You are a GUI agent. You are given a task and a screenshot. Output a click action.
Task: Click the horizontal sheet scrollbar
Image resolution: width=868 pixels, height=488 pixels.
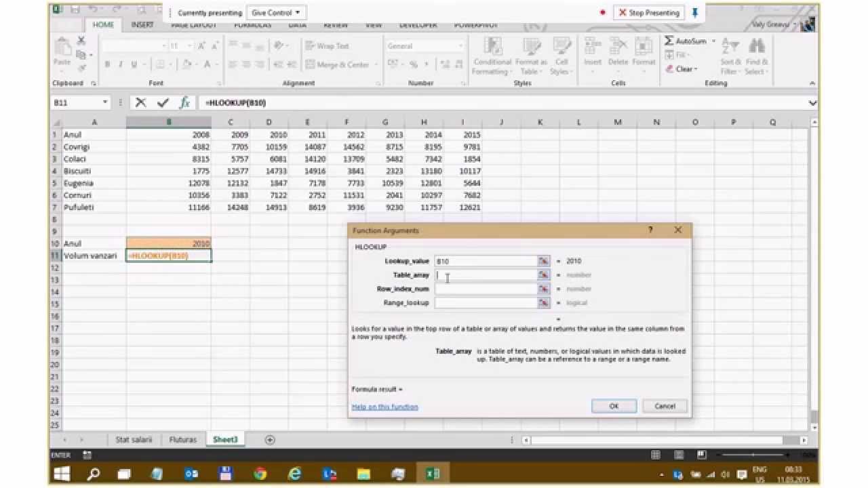point(665,440)
